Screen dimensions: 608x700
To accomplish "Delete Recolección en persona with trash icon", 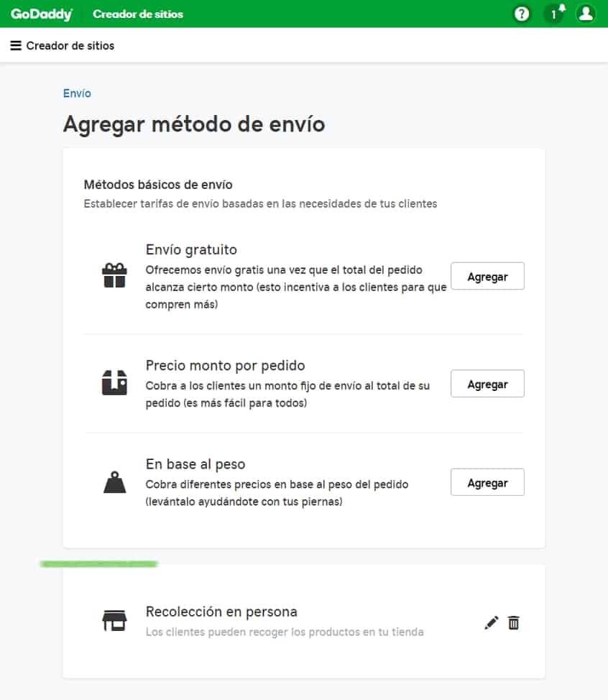I will coord(514,622).
